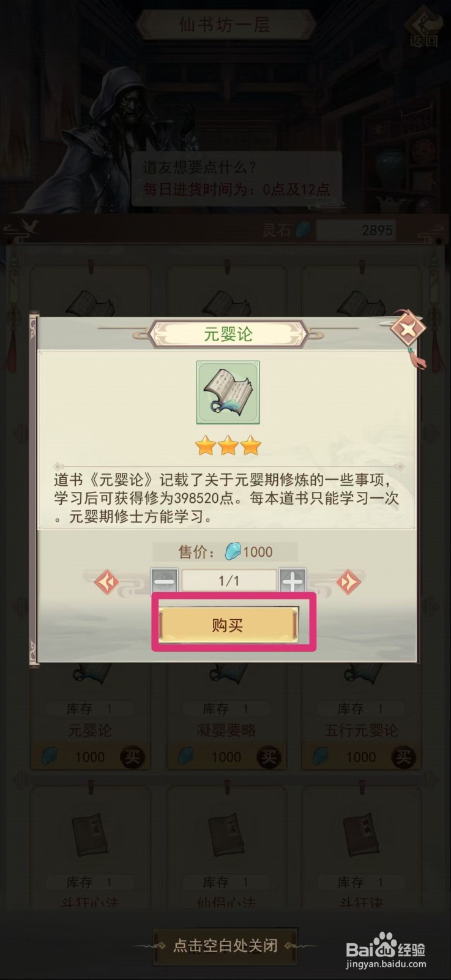Tap 买 button under 凝婴要略 item
451x980 pixels.
click(x=268, y=757)
